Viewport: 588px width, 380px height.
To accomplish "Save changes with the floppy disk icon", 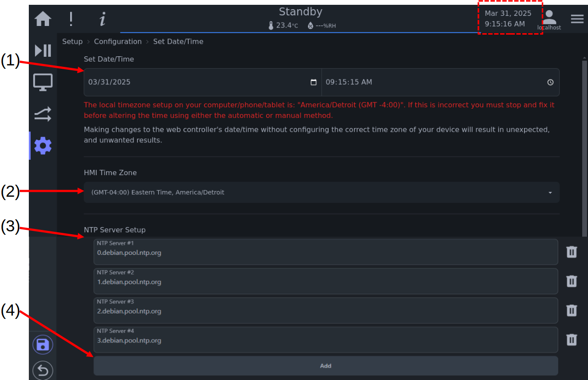I will 43,345.
